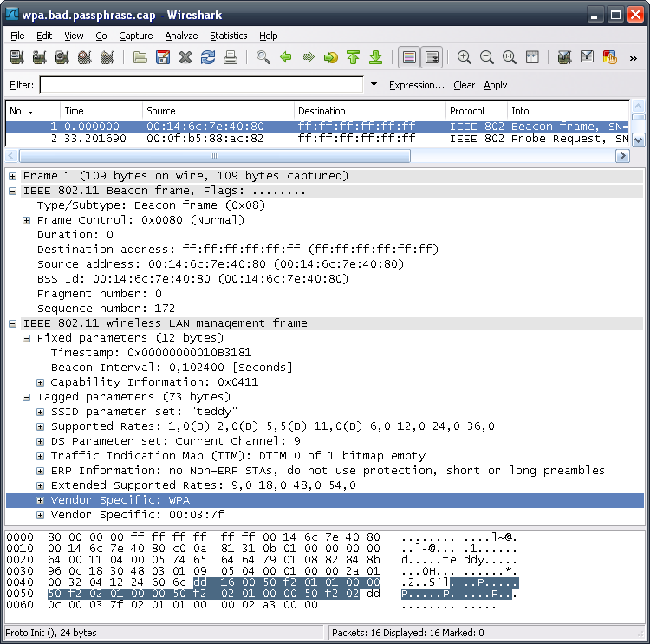Screen dimensions: 650x644
Task: Click into the Filter text field
Action: (201, 85)
